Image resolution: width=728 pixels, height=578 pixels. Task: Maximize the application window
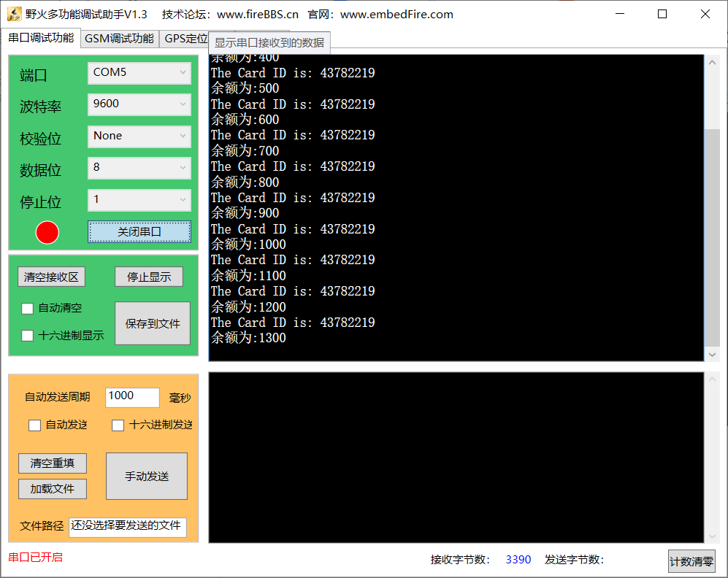[x=662, y=14]
